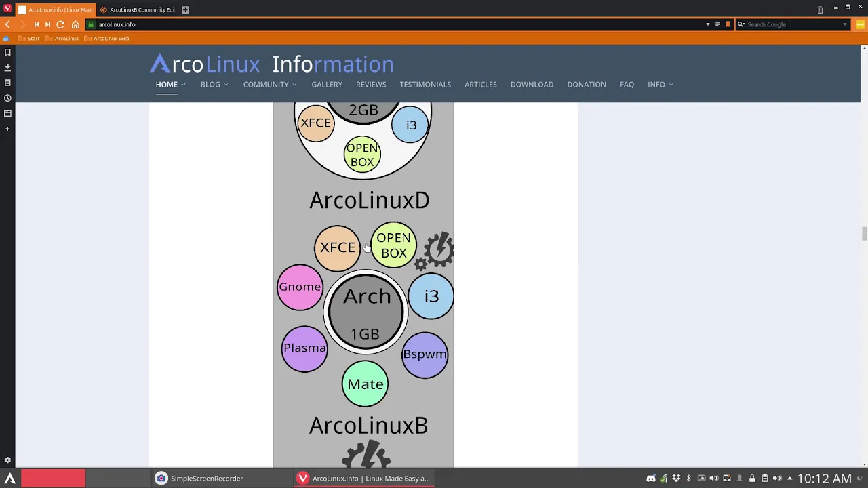Click the ArcoLinuxD heading text
868x488 pixels.
coord(369,201)
